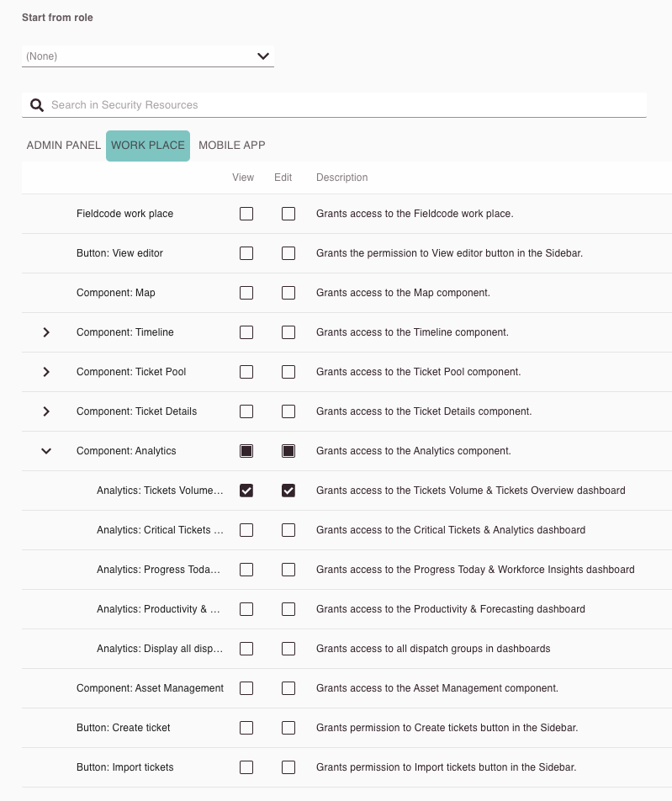The width and height of the screenshot is (672, 801).
Task: Enable Edit for Button: Create ticket
Action: (x=288, y=728)
